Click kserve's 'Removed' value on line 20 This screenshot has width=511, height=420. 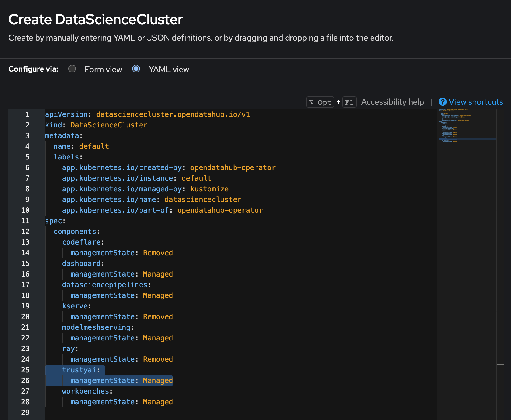(158, 317)
